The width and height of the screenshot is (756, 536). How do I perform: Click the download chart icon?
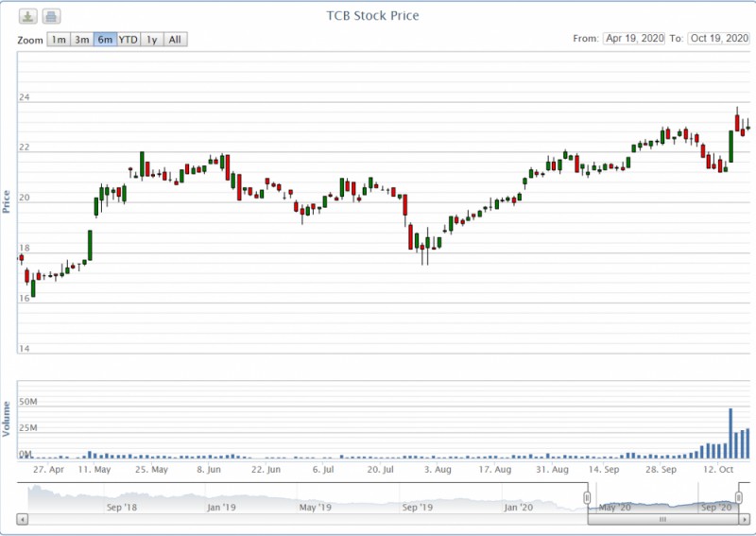coord(29,16)
